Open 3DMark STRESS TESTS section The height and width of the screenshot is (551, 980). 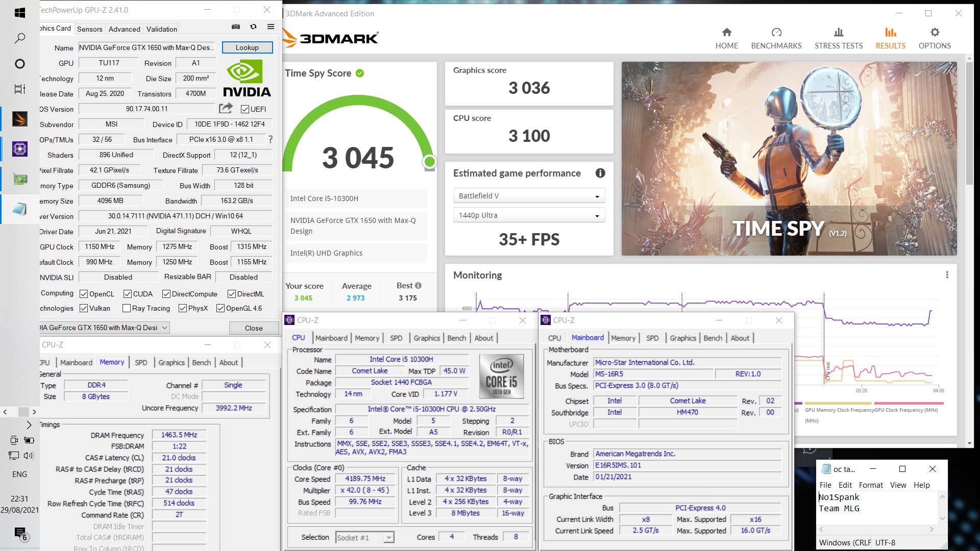(839, 39)
